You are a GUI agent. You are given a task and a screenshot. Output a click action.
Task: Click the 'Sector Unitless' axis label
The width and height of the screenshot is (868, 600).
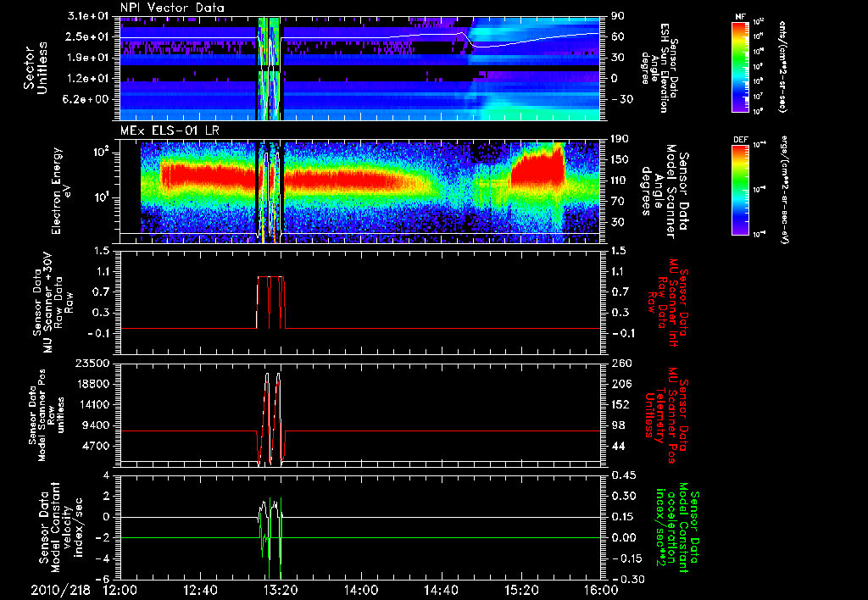point(36,68)
